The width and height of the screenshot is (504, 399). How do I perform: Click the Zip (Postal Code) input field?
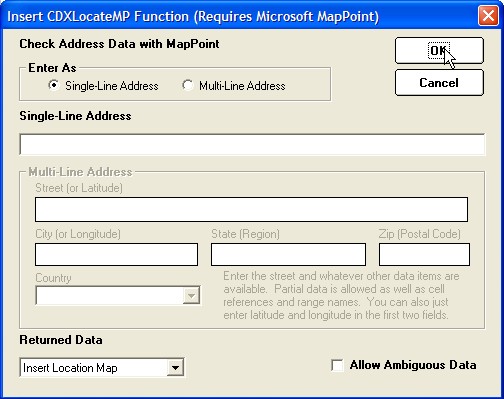click(x=424, y=255)
